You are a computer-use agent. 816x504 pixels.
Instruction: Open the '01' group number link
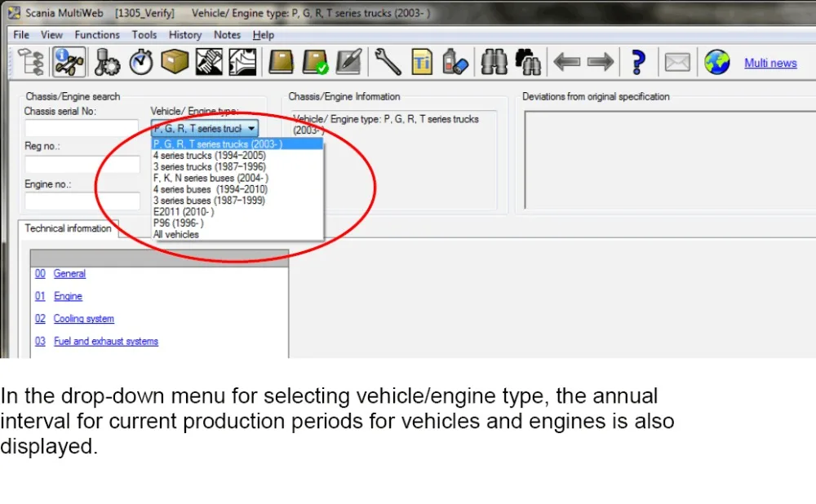(x=40, y=296)
